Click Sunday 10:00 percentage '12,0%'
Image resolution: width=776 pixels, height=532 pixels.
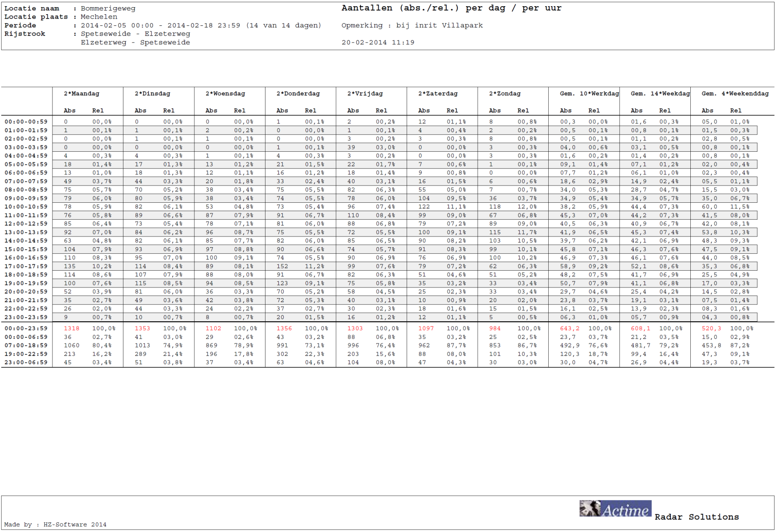527,207
